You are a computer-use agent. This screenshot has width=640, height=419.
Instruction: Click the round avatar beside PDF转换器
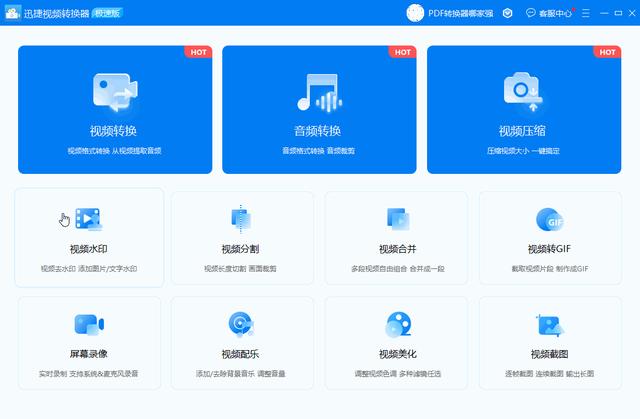pos(415,13)
